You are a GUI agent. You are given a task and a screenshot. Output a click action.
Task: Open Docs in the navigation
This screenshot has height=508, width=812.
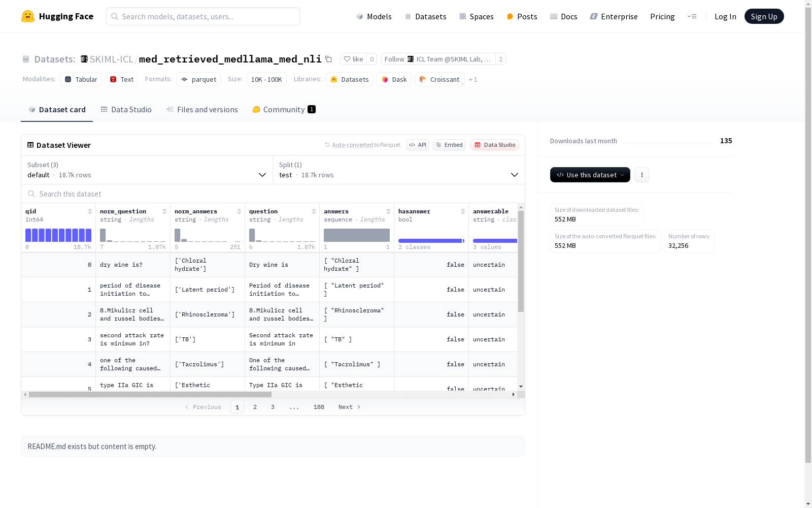coord(564,16)
